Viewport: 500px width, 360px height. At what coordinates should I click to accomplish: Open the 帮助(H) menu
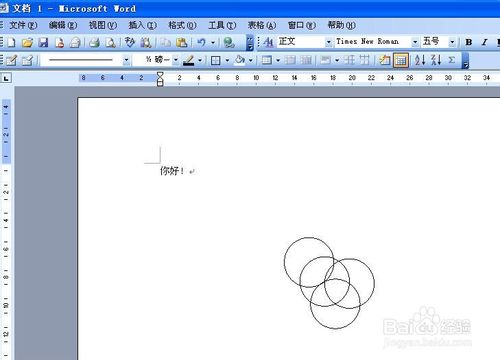pos(341,25)
